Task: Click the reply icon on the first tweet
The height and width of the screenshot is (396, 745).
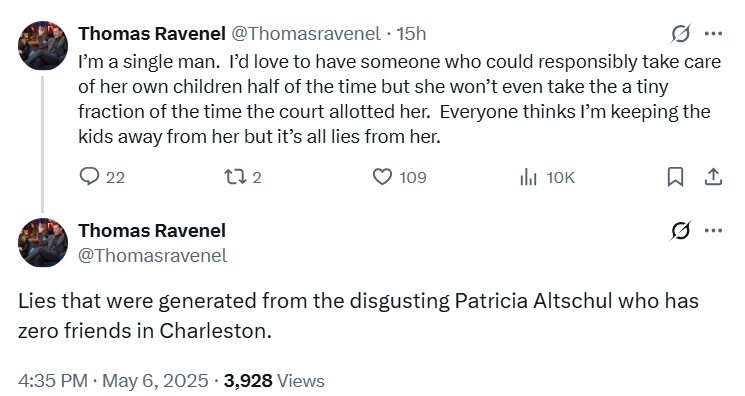Action: 89,177
